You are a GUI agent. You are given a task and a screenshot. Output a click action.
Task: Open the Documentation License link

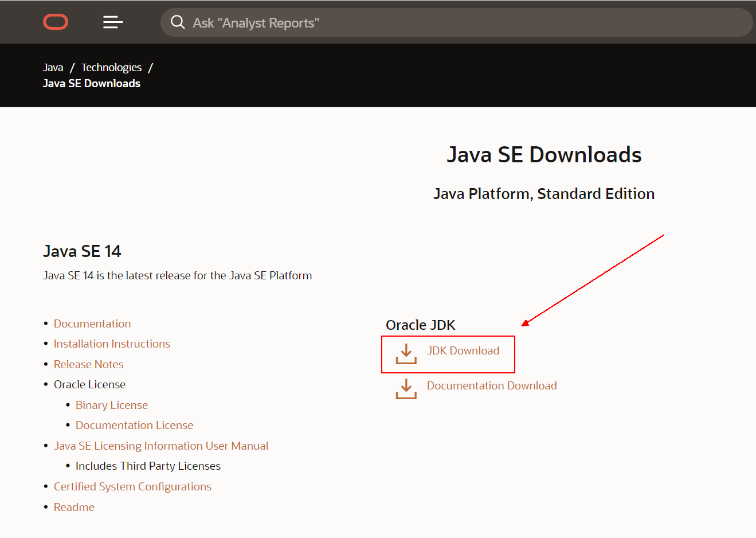[134, 425]
